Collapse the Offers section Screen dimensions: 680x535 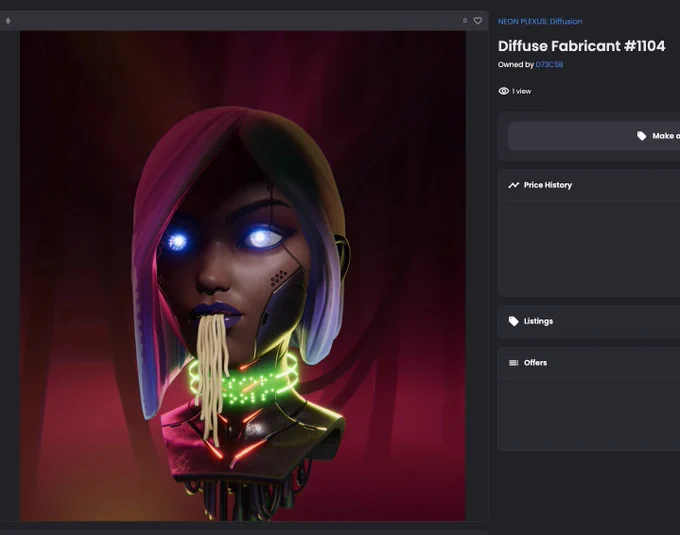589,363
